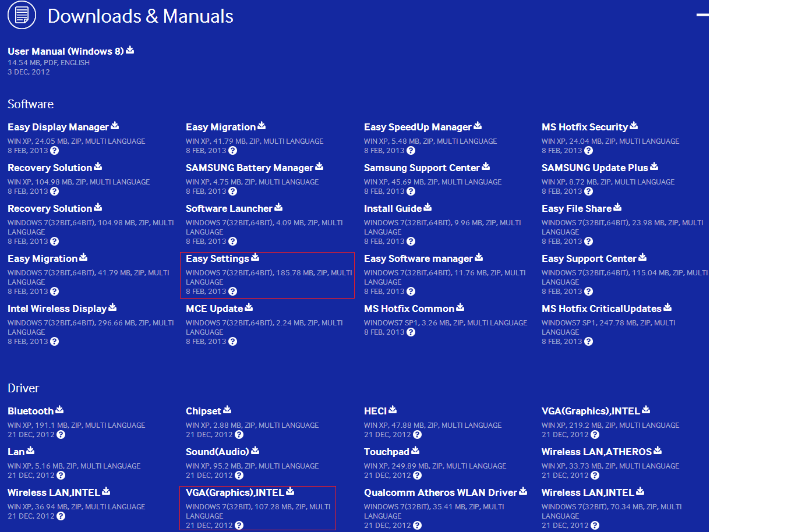Viewport: 809px width, 532px height.
Task: Click download icon next to Easy Software manager
Action: click(479, 257)
